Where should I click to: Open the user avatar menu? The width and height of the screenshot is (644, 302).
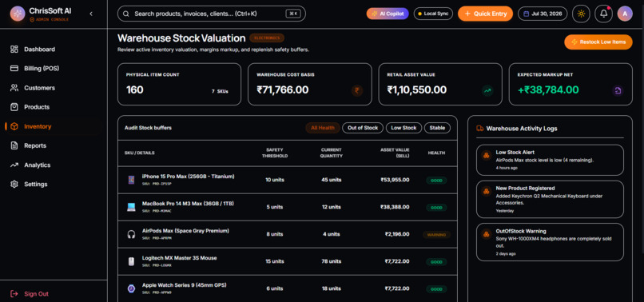coord(625,14)
